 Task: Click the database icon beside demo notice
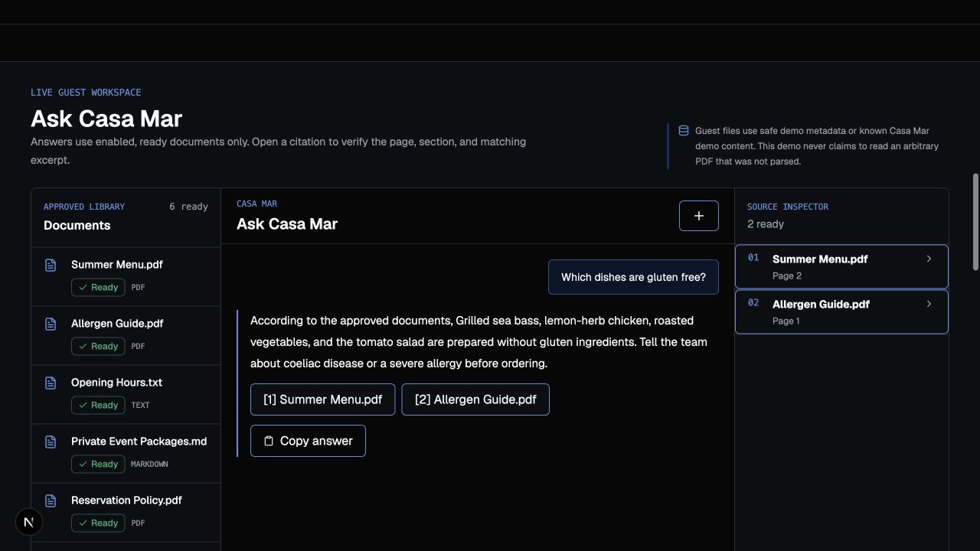[x=684, y=131]
